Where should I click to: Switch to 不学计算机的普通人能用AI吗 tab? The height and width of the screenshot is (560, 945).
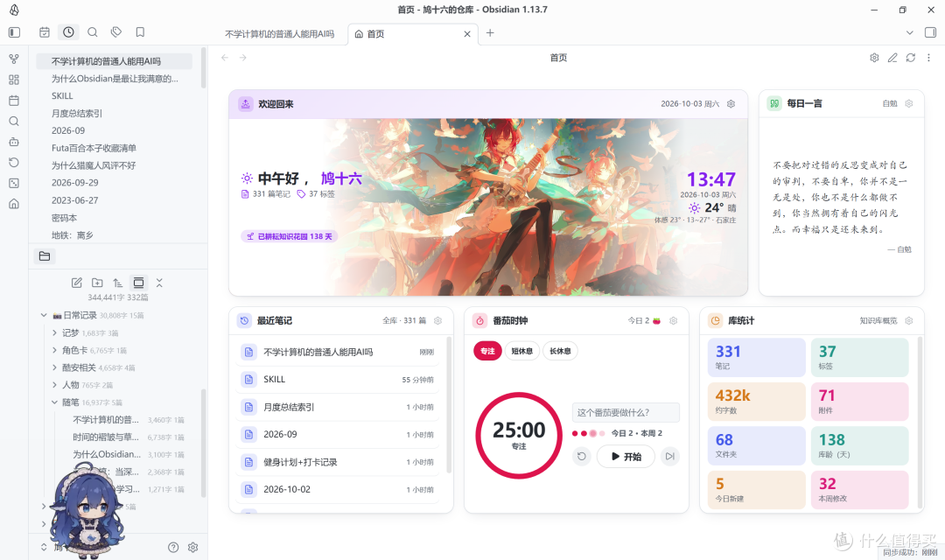(x=280, y=34)
